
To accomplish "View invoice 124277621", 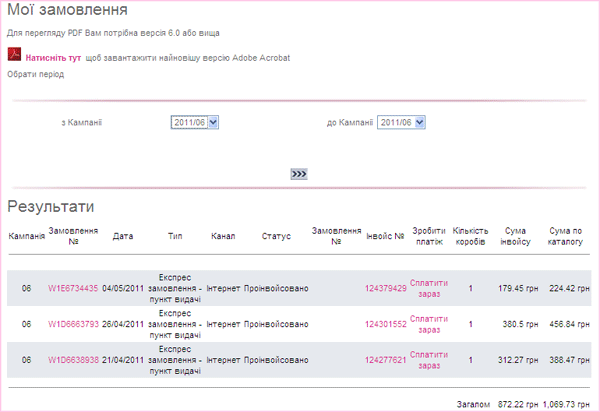I will click(385, 360).
